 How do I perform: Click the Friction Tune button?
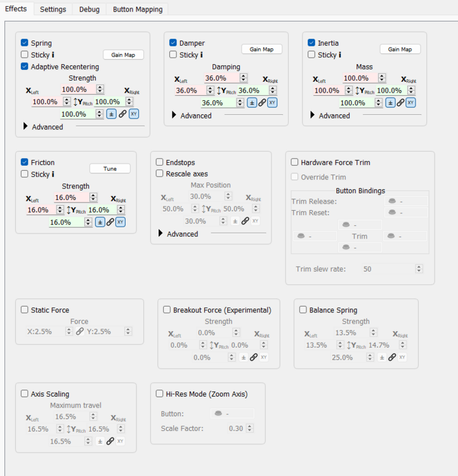tap(110, 169)
